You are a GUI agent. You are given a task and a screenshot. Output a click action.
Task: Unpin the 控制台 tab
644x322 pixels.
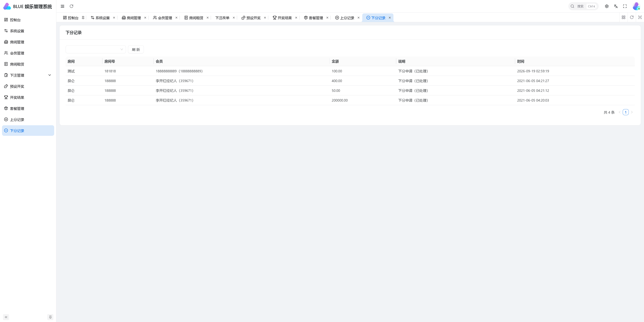coord(83,18)
